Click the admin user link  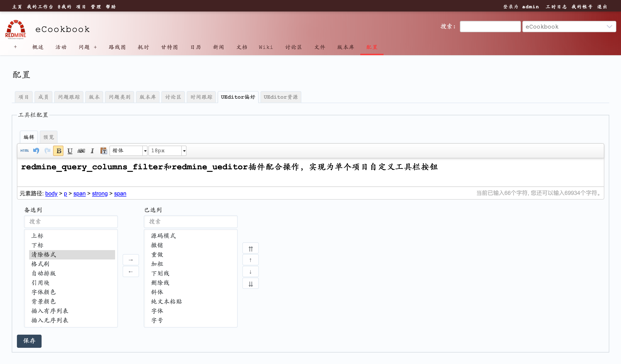pos(530,7)
